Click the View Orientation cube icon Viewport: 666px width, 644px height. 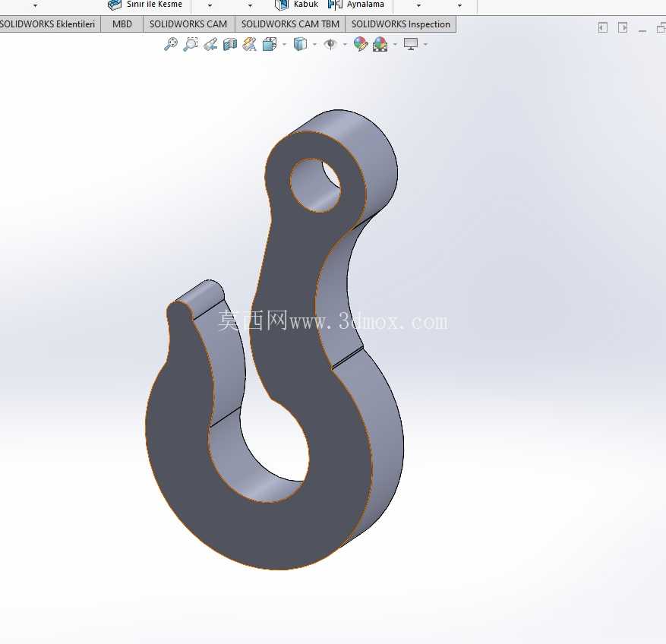pos(270,44)
